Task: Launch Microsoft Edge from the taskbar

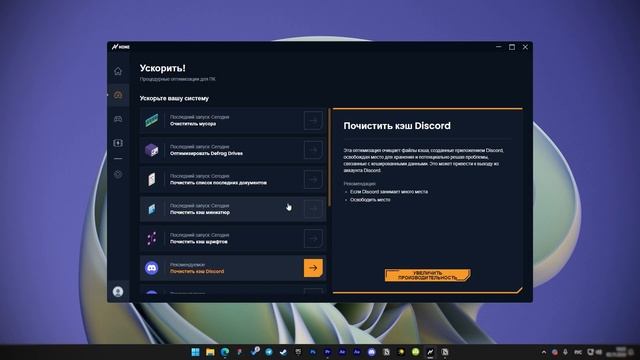Action: [225, 352]
